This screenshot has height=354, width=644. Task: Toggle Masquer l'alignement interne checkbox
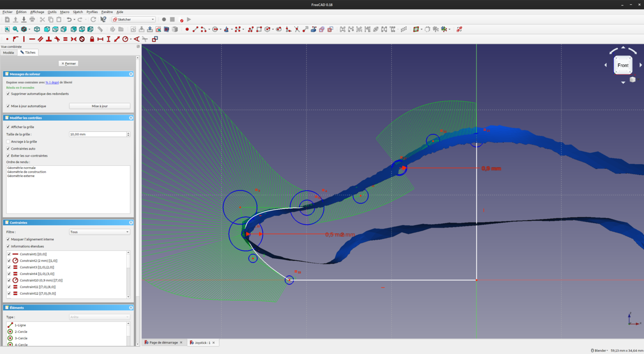point(8,239)
